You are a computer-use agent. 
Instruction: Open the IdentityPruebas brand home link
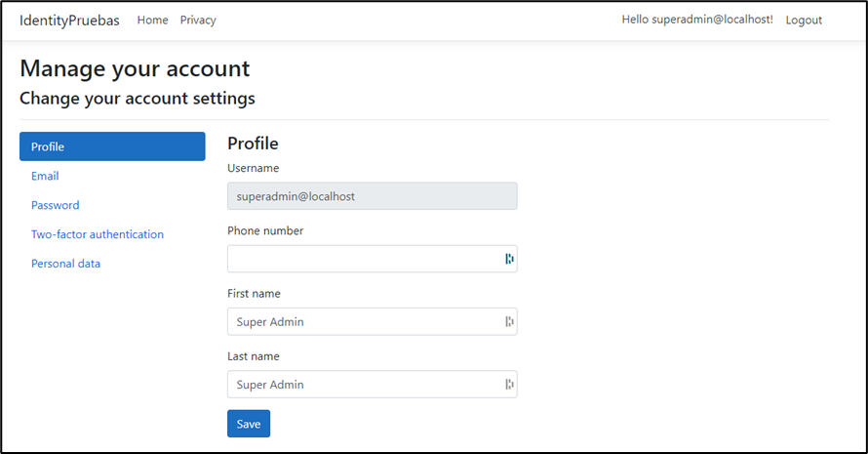point(69,21)
